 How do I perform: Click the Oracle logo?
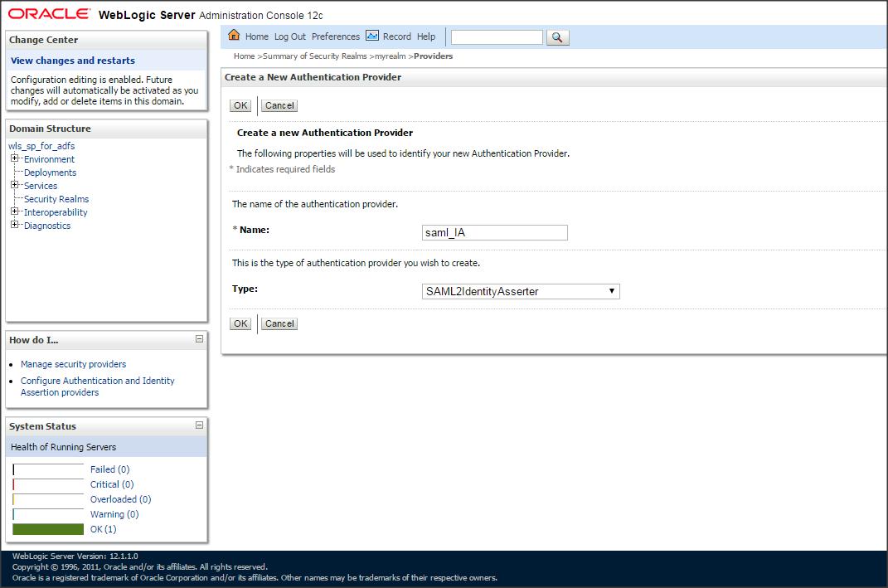pyautogui.click(x=49, y=13)
